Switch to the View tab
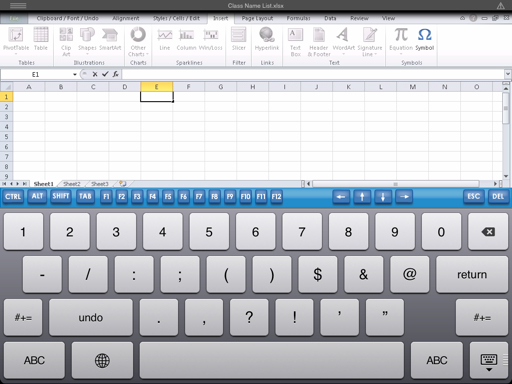Image resolution: width=512 pixels, height=384 pixels. (388, 18)
